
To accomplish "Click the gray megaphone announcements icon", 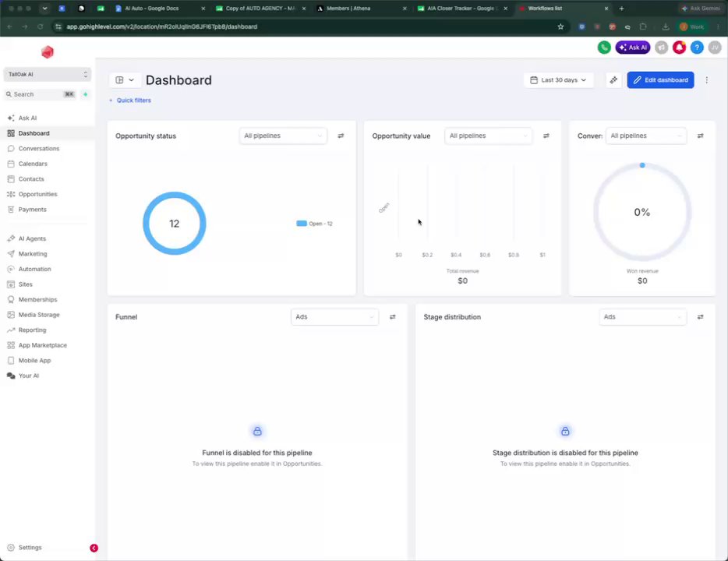I will click(x=661, y=48).
